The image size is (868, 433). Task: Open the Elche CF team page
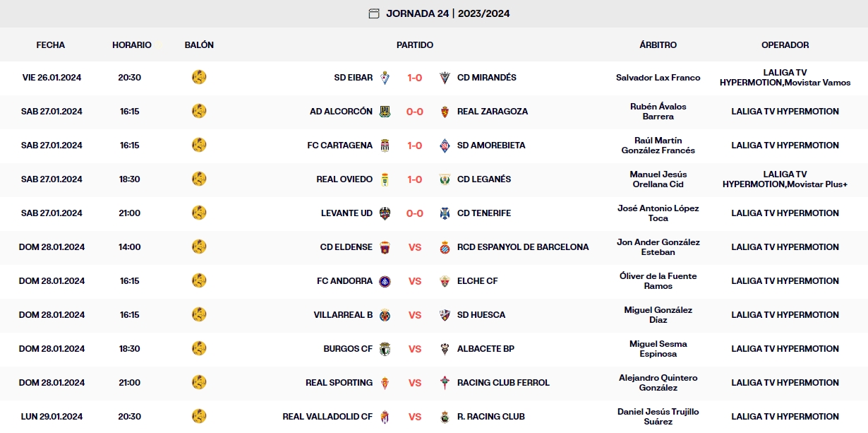click(x=477, y=281)
